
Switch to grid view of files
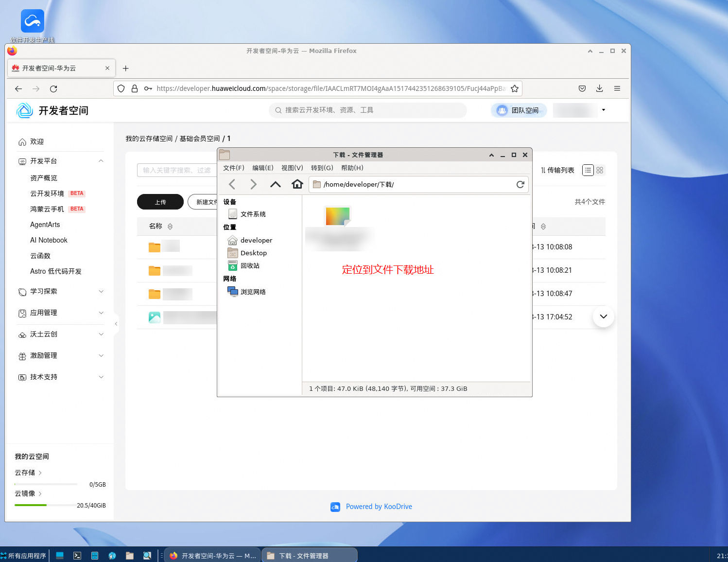click(x=600, y=170)
